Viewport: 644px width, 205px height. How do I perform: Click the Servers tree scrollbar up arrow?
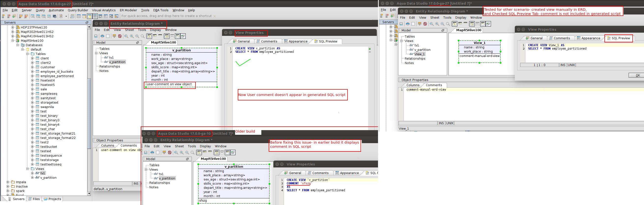click(89, 27)
